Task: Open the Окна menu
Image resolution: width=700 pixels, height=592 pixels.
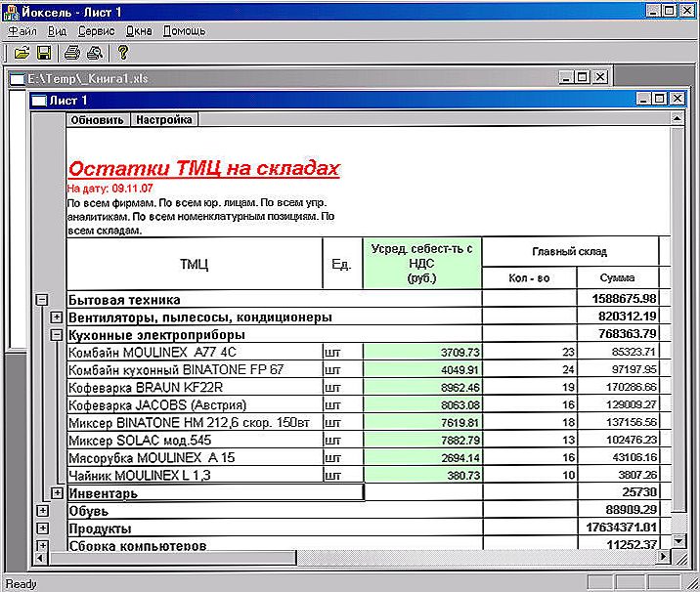Action: click(x=139, y=31)
